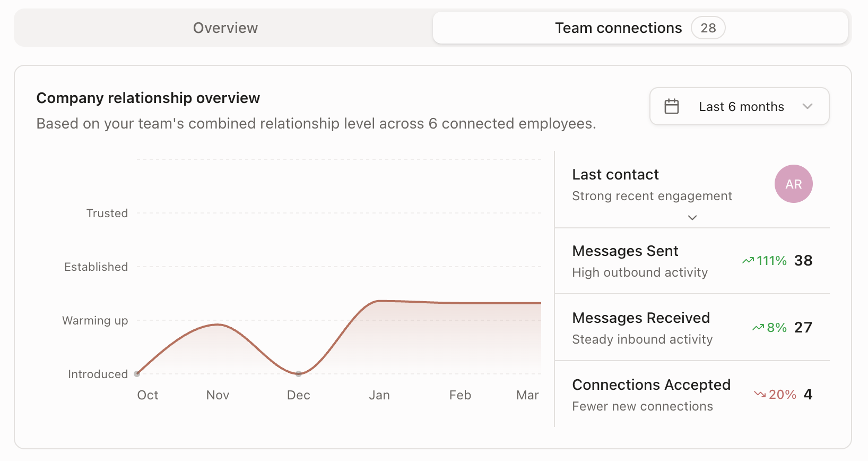
Task: Click the Company relationship overview heading
Action: point(148,98)
